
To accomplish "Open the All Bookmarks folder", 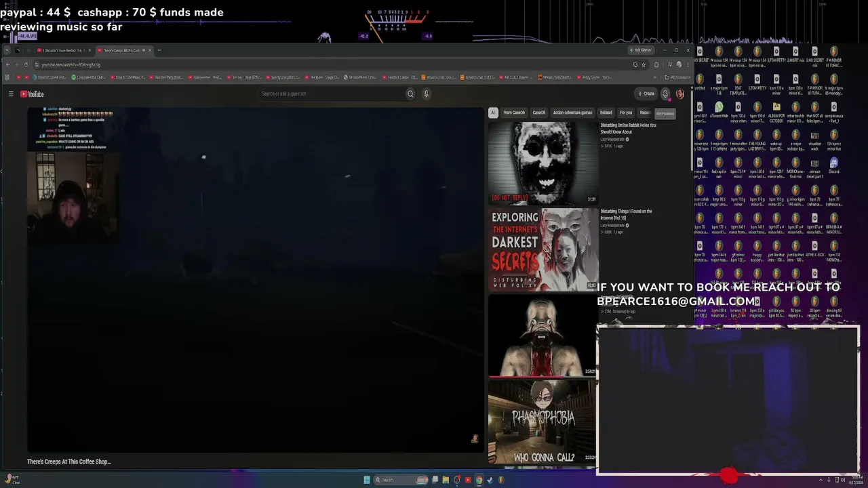I will [677, 77].
